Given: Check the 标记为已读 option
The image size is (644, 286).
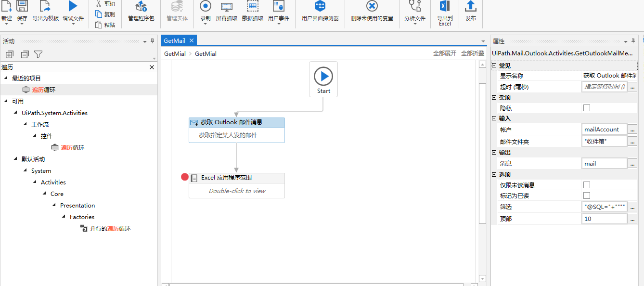Looking at the screenshot, I should click(x=587, y=195).
